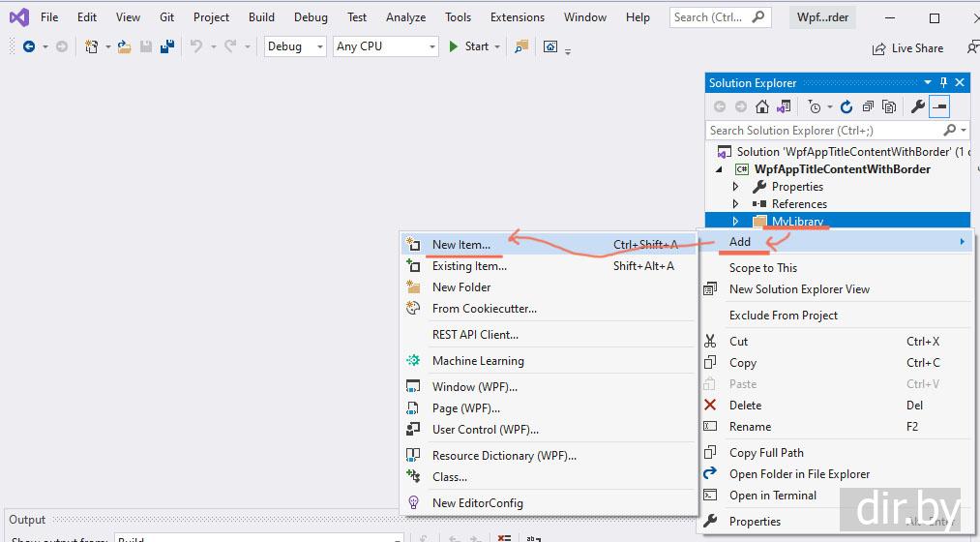Click the Refresh icon in Solution Explorer
Image resolution: width=980 pixels, height=542 pixels.
point(846,107)
